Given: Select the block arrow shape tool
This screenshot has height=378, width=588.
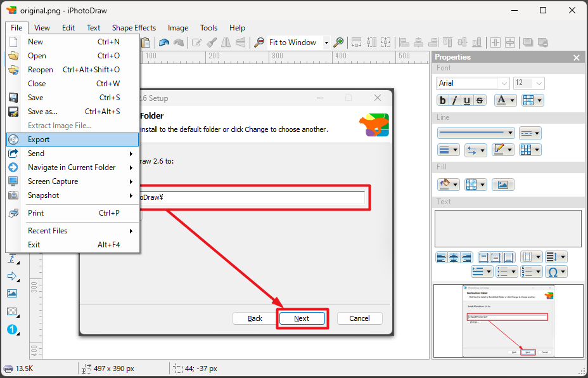Looking at the screenshot, I should click(12, 277).
